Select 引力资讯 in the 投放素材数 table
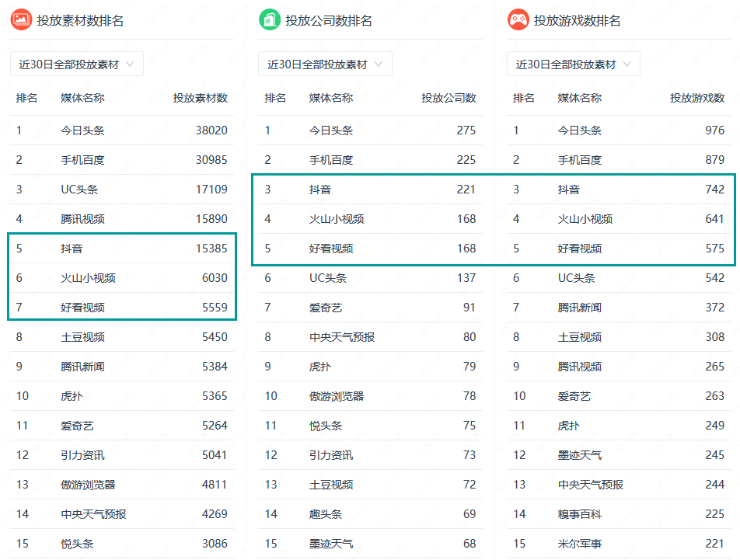This screenshot has width=740, height=560. tap(82, 455)
